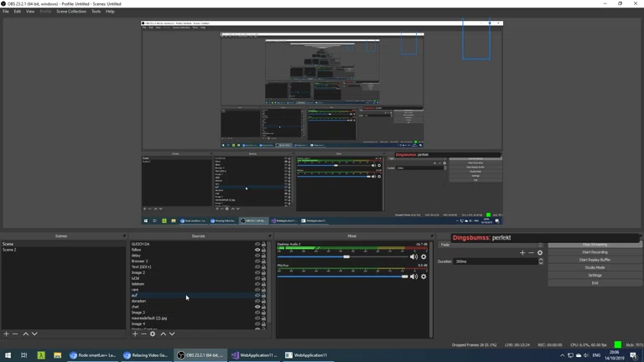Add a new scene with plus icon
The image size is (644, 362).
tap(6, 334)
